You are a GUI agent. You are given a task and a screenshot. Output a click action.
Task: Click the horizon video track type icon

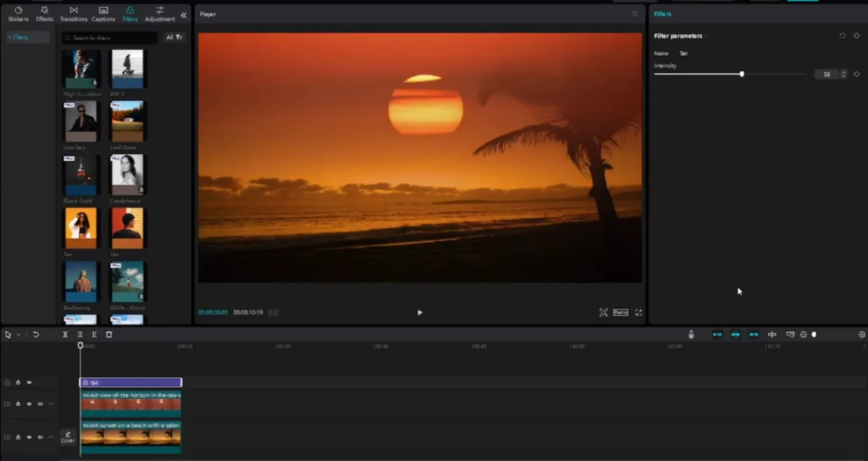point(7,404)
